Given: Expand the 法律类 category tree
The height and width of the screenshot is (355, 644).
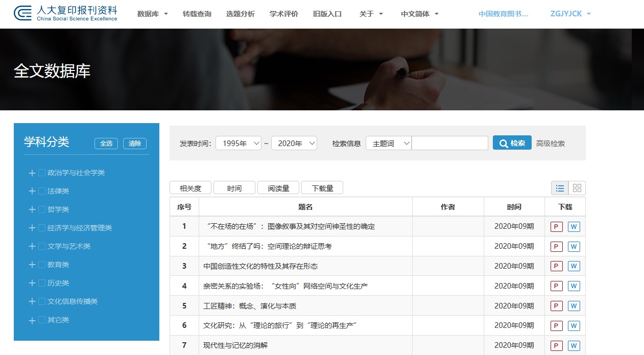Looking at the screenshot, I should [x=32, y=192].
